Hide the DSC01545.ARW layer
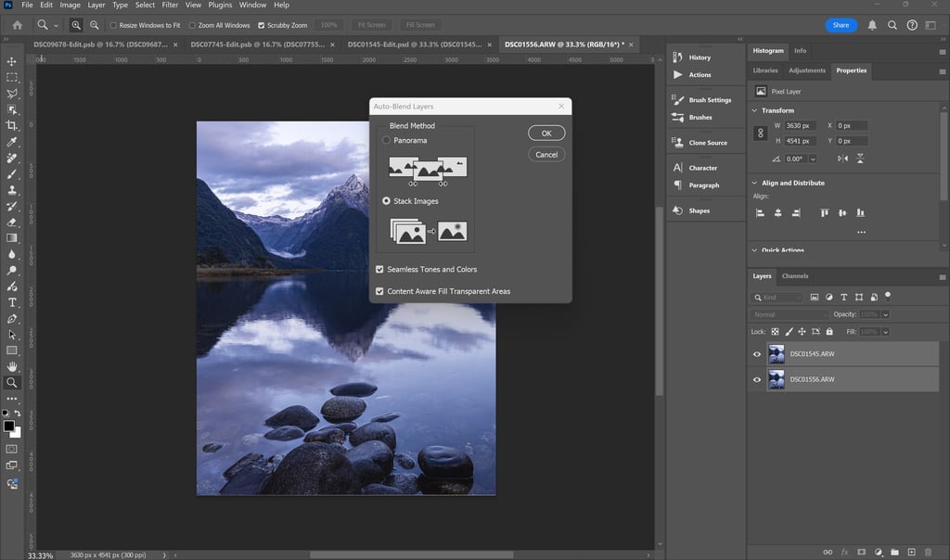Viewport: 950px width, 560px height. [x=757, y=354]
